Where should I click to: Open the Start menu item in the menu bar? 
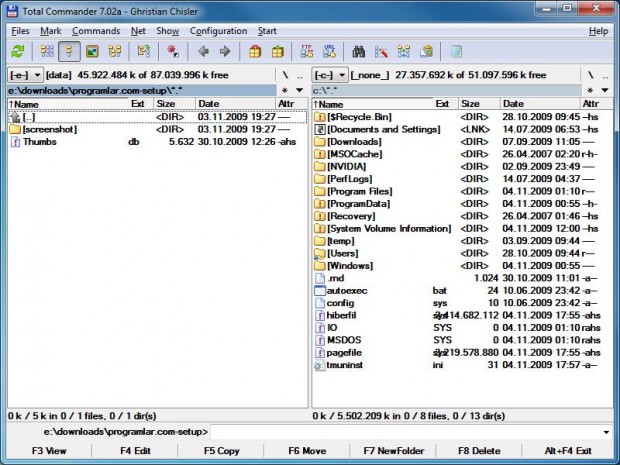pyautogui.click(x=267, y=31)
